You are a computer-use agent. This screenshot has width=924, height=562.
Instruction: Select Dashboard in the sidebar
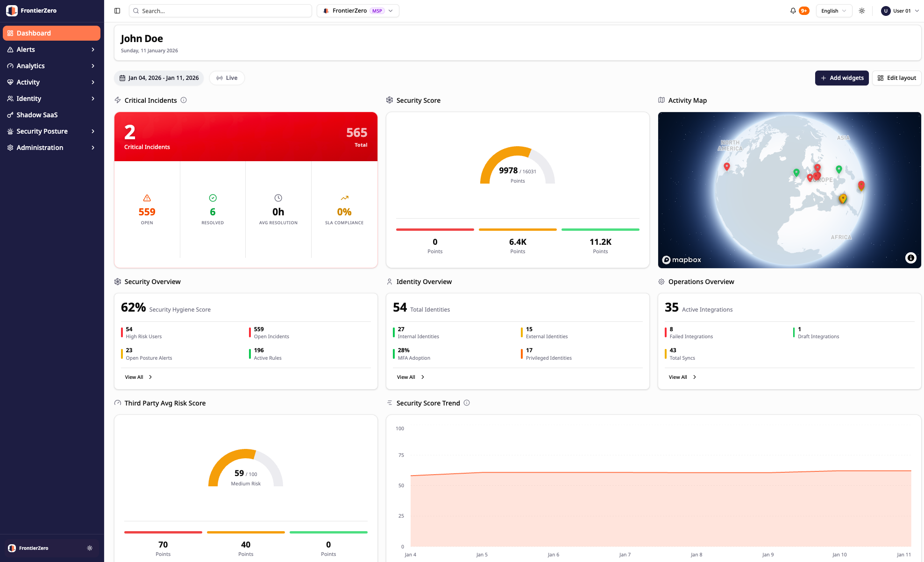point(51,33)
